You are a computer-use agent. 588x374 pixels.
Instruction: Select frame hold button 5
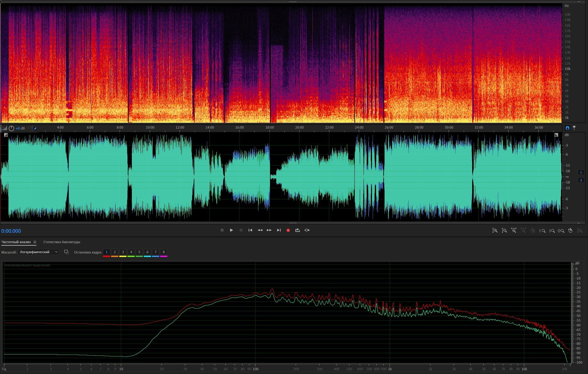[x=139, y=252]
